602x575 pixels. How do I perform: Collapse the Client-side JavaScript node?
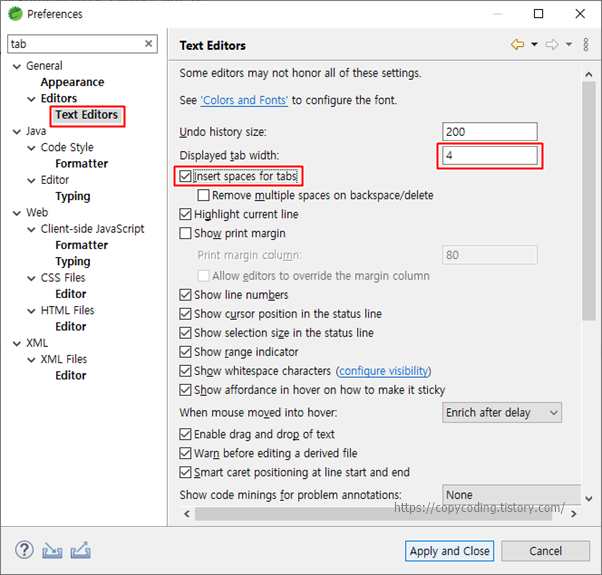(31, 230)
